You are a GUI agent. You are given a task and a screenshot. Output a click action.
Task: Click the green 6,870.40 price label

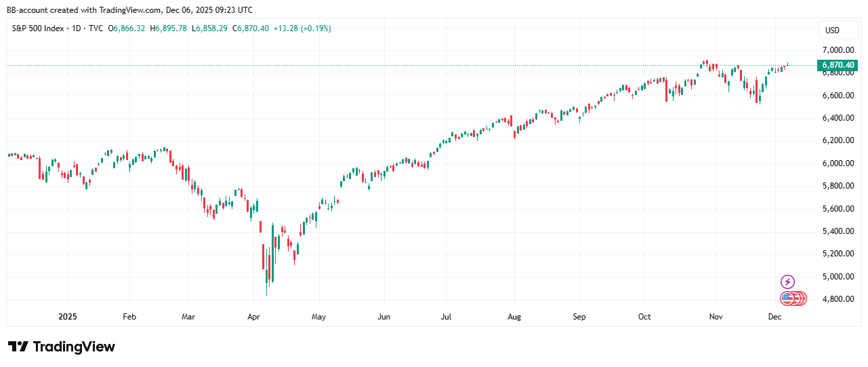[x=838, y=65]
